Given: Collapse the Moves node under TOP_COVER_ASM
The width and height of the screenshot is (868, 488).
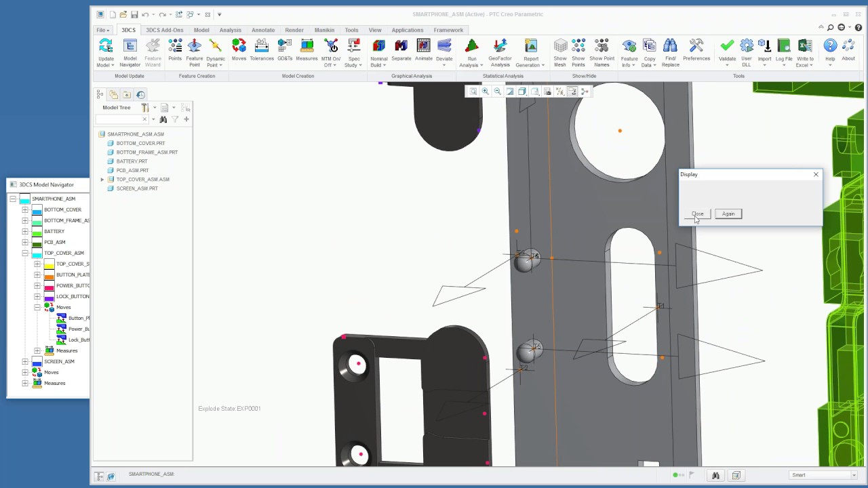Looking at the screenshot, I should [37, 307].
